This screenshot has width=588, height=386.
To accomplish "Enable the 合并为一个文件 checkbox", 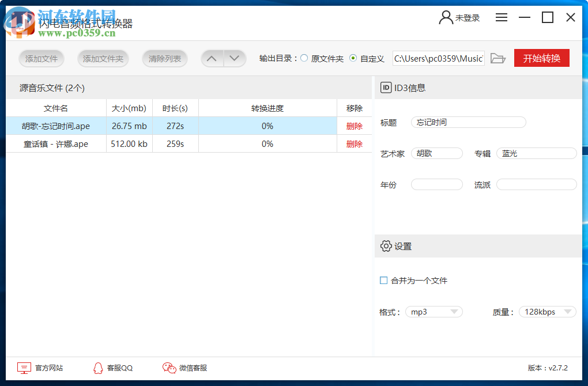I will pyautogui.click(x=383, y=281).
